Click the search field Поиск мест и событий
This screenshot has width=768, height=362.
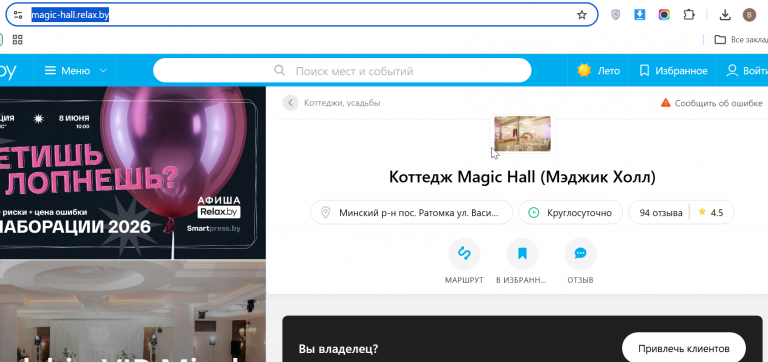click(342, 71)
